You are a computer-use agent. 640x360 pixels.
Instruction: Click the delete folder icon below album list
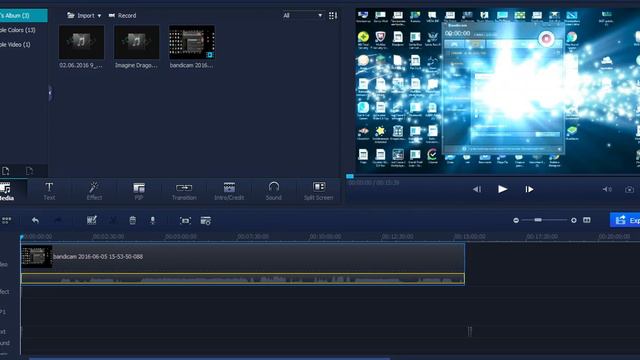coord(29,171)
